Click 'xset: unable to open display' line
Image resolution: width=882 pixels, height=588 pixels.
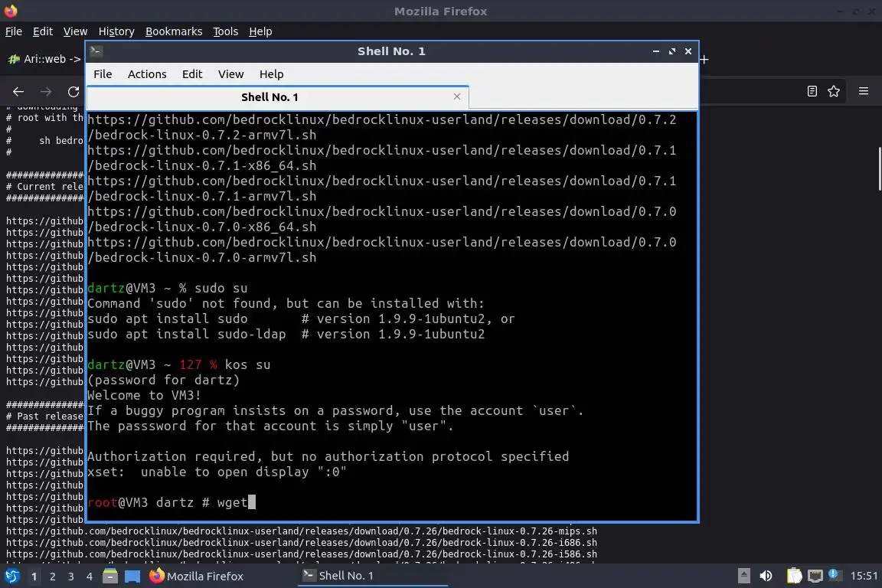[217, 472]
